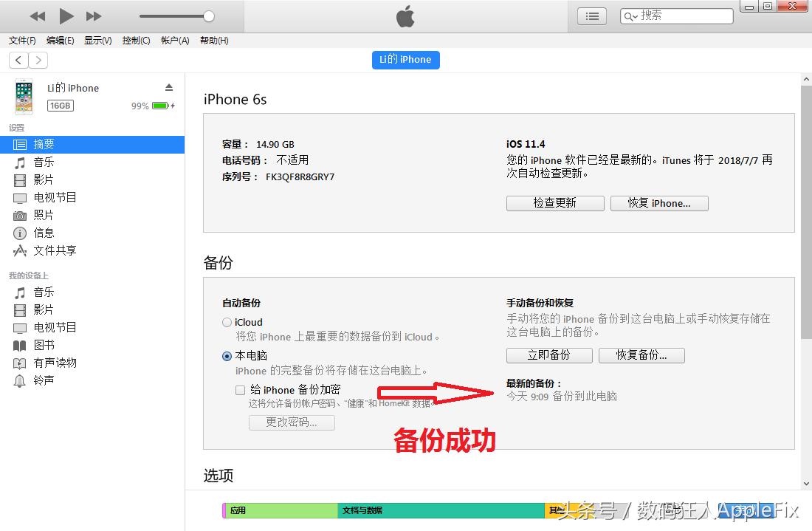Open the 信息 section in sidebar
The width and height of the screenshot is (812, 531).
[x=42, y=233]
